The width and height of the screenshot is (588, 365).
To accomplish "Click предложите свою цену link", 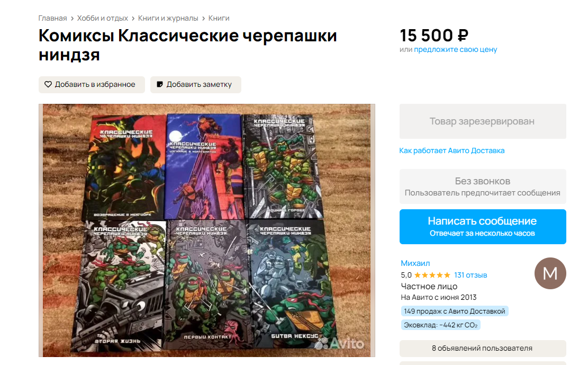I will coord(455,49).
